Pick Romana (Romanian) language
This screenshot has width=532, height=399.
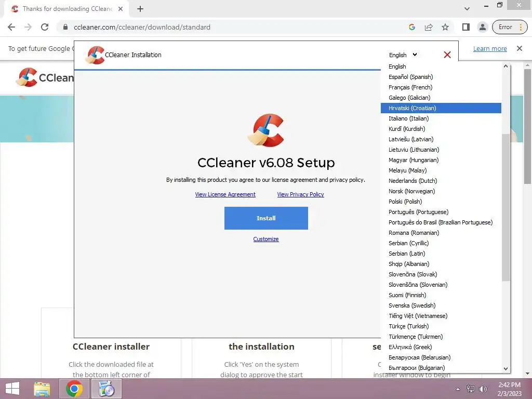441,233
